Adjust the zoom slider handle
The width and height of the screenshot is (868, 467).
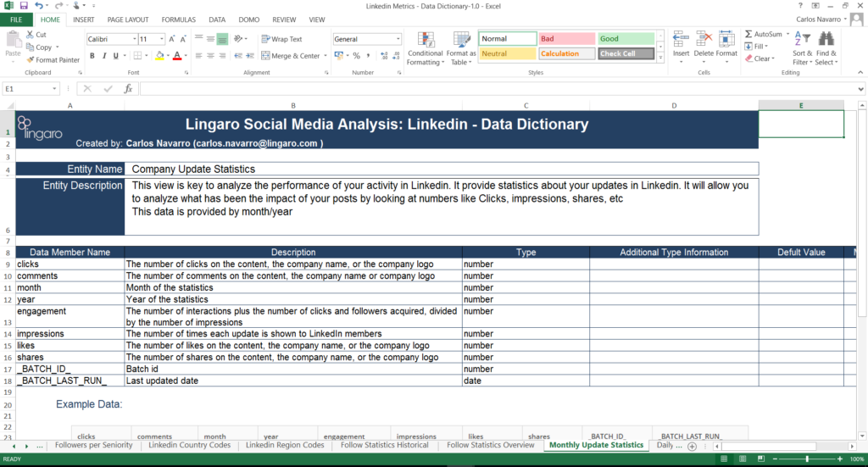[807, 459]
